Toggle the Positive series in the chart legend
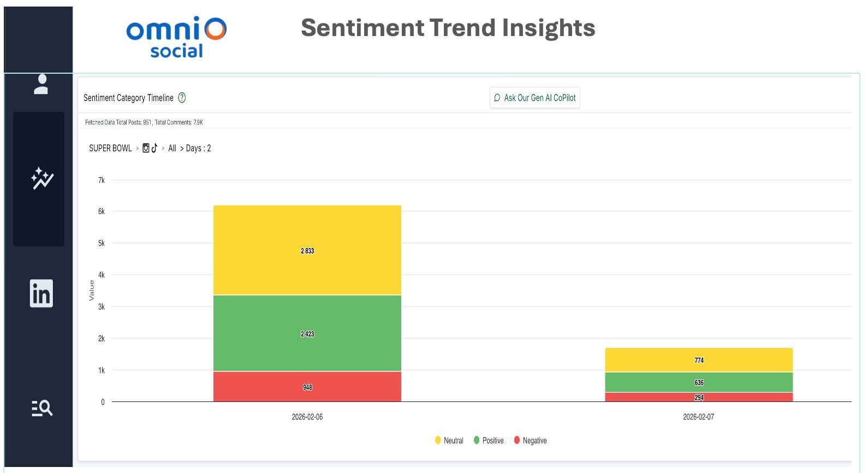The image size is (868, 473). coord(489,440)
